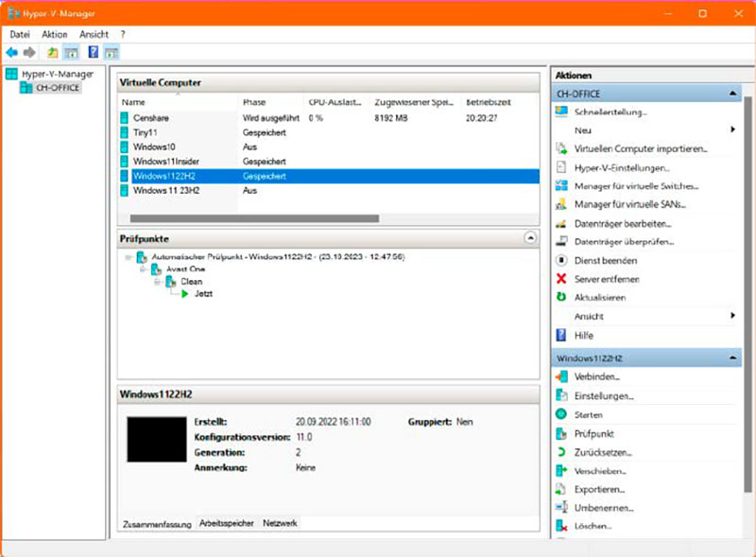Click the Zurücksetzen icon

click(561, 452)
